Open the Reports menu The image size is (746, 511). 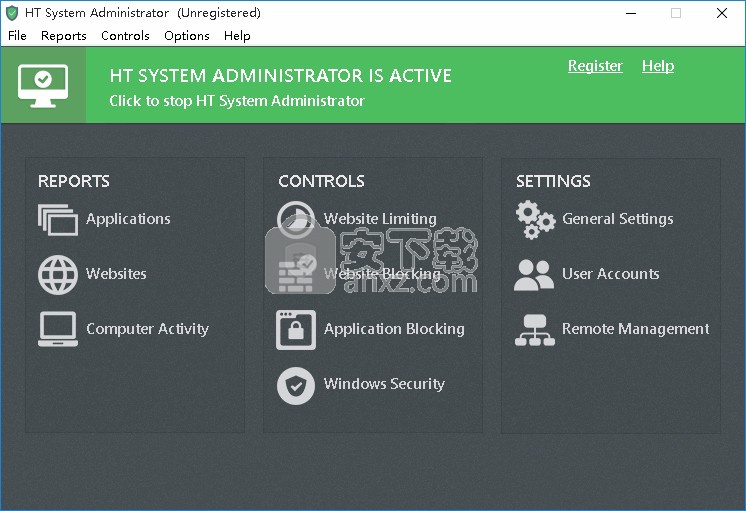[x=64, y=36]
